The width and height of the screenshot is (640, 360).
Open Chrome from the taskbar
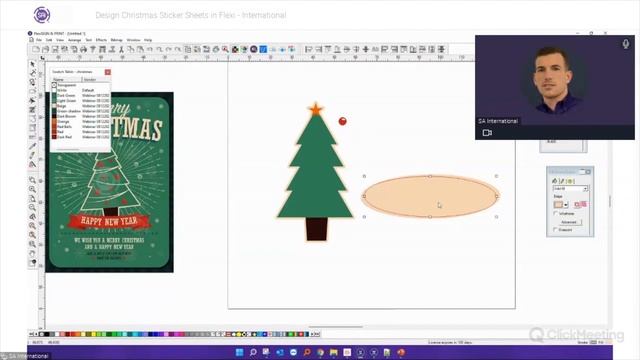pos(320,352)
